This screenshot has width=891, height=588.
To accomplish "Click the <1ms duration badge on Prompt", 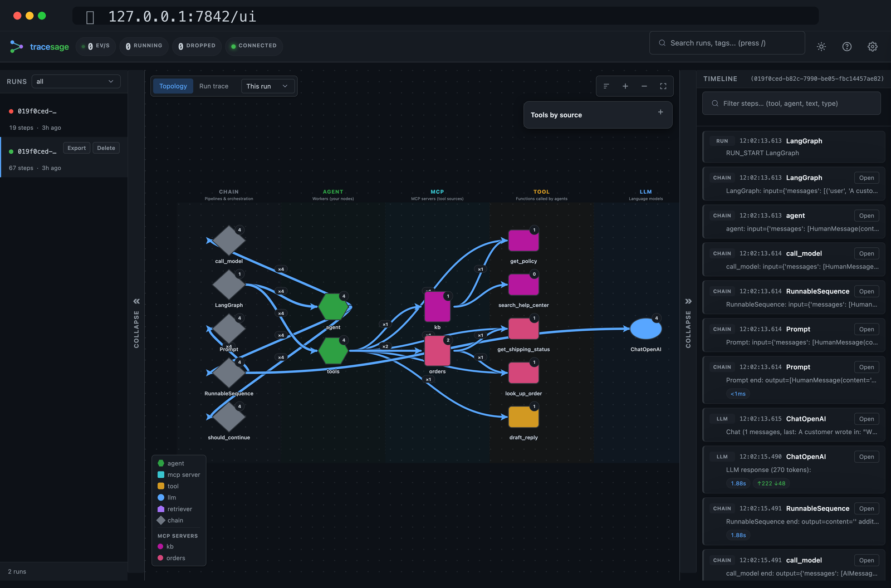I will click(x=738, y=394).
